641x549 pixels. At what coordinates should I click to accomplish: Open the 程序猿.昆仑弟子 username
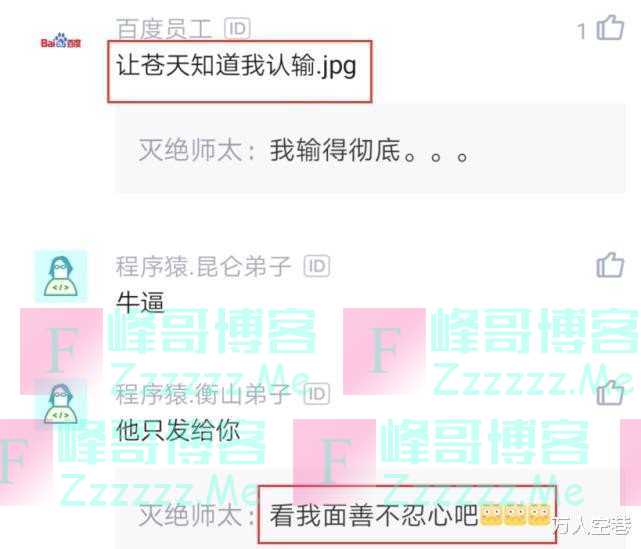coord(204,266)
